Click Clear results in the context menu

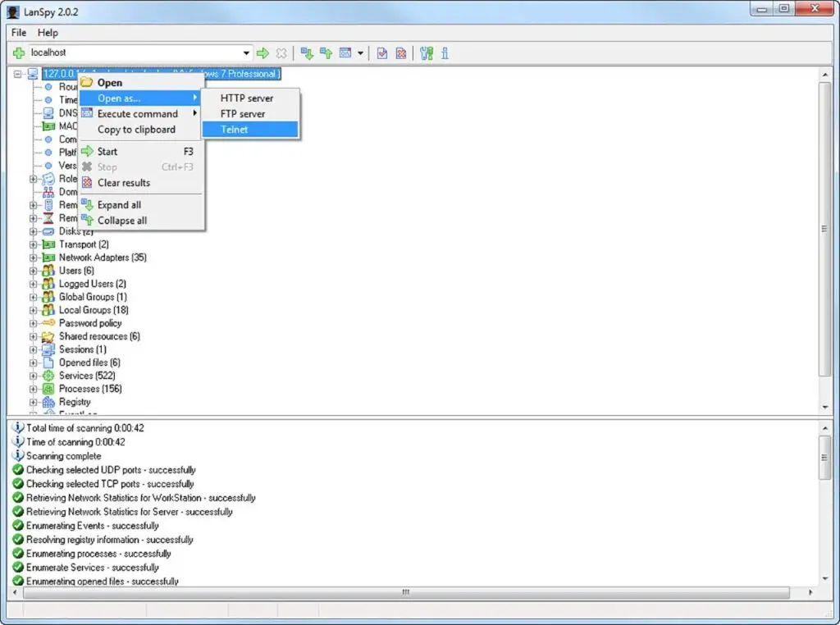coord(141,183)
